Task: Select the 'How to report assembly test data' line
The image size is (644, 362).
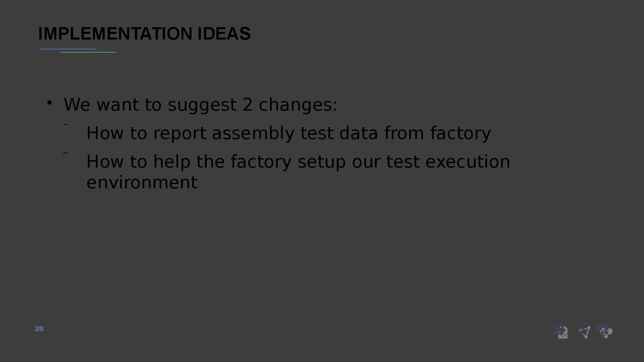Action: (x=288, y=133)
